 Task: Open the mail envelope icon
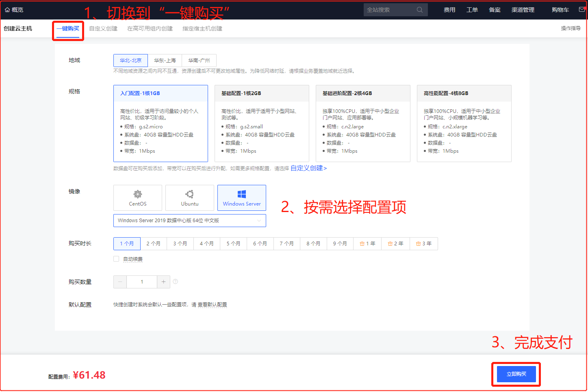(582, 9)
